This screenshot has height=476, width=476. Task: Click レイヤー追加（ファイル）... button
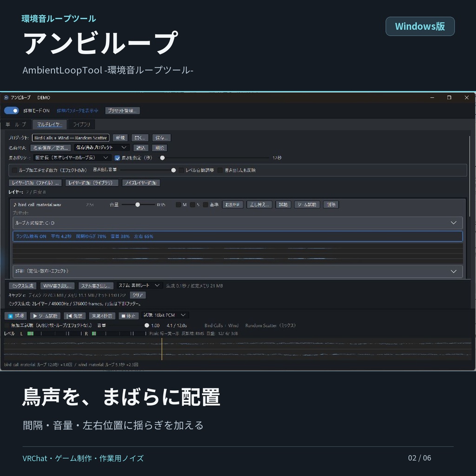pyautogui.click(x=35, y=183)
